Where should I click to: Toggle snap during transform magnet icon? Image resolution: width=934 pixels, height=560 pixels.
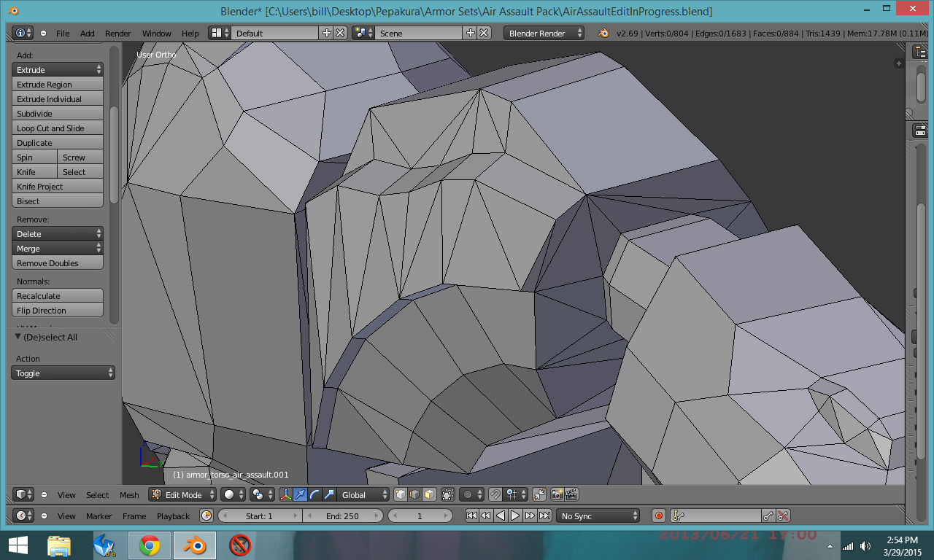495,494
